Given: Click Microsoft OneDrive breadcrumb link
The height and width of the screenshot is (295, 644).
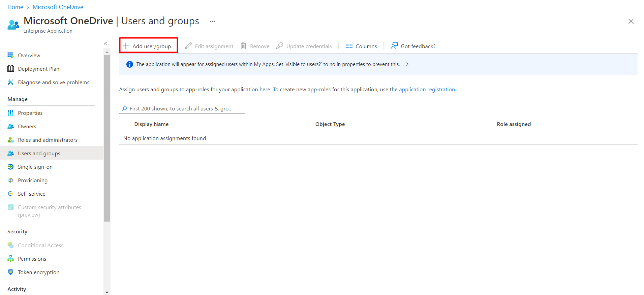Looking at the screenshot, I should [58, 7].
